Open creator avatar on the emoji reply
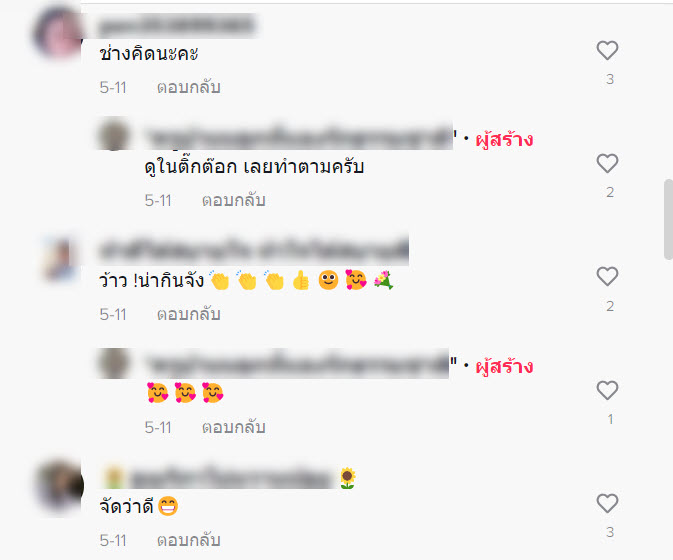This screenshot has width=673, height=560. pos(113,363)
